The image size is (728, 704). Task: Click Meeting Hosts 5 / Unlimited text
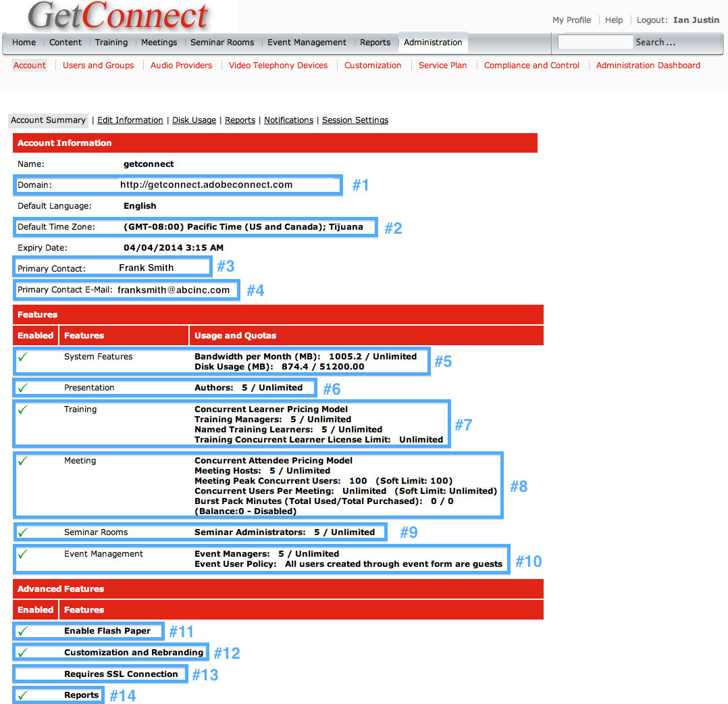[x=262, y=471]
